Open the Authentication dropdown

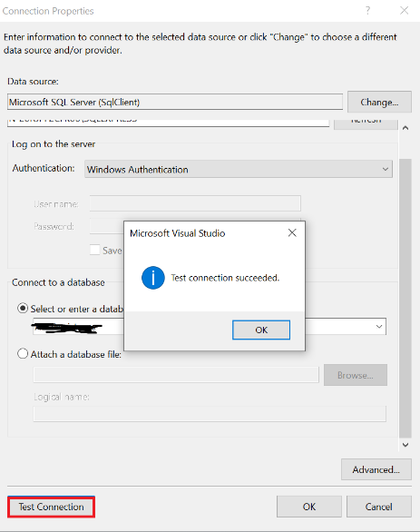tap(239, 169)
